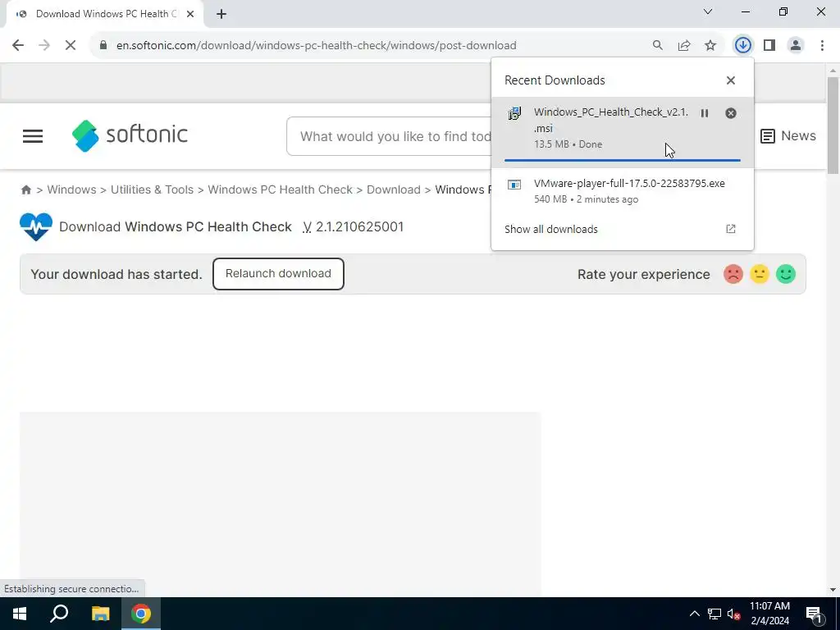The width and height of the screenshot is (840, 630).
Task: Click the Chrome taskbar icon
Action: point(141,614)
